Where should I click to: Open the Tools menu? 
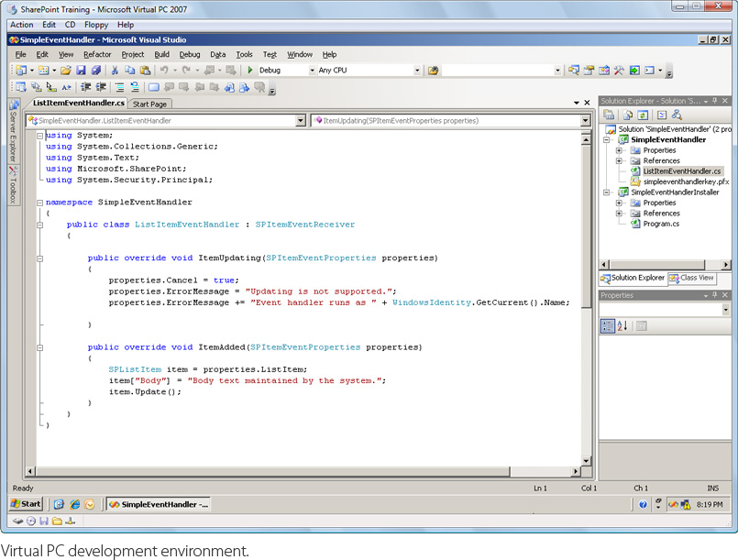(244, 55)
